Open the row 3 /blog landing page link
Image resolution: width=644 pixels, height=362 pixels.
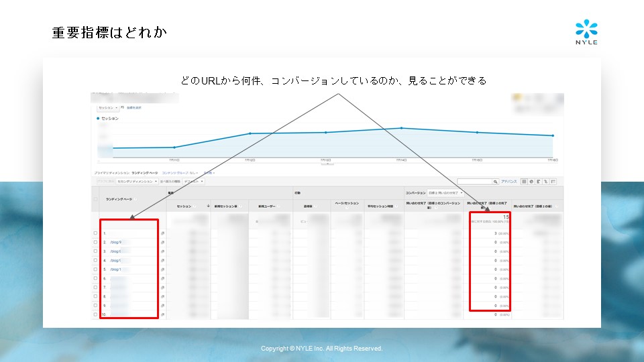[x=115, y=251]
